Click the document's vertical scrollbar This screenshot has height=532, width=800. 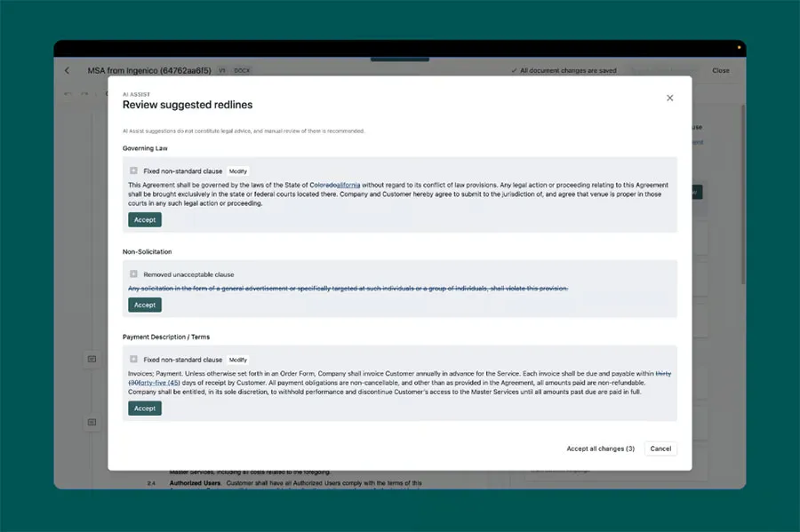(x=743, y=194)
